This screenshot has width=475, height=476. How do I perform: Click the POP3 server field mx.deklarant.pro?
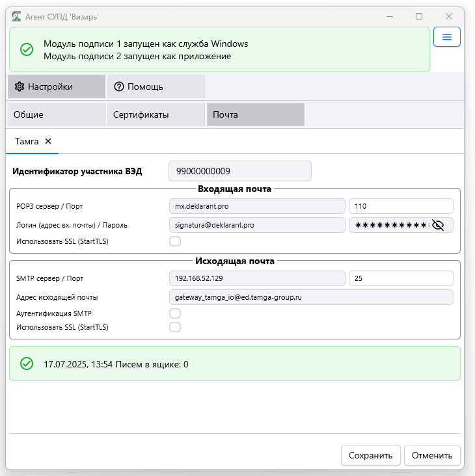(257, 206)
